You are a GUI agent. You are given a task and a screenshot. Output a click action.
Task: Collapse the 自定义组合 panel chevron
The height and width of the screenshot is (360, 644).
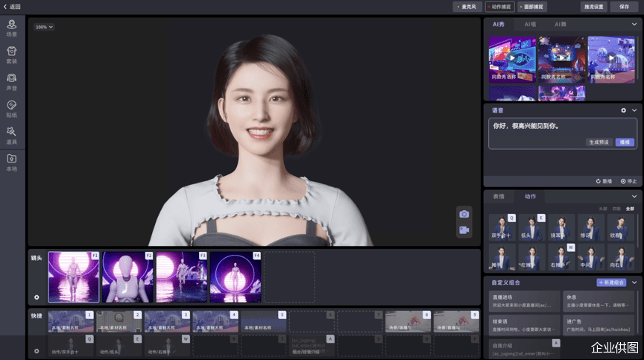[634, 282]
